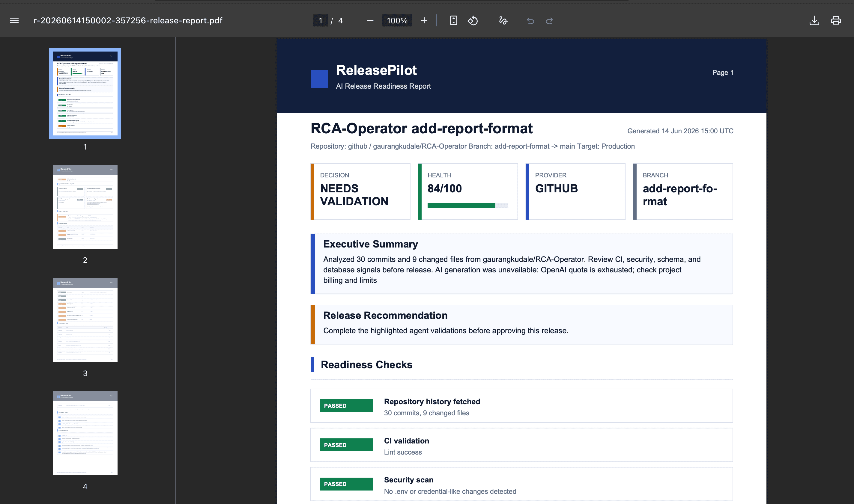Click the DECISION card label
The image size is (854, 504).
click(x=334, y=175)
